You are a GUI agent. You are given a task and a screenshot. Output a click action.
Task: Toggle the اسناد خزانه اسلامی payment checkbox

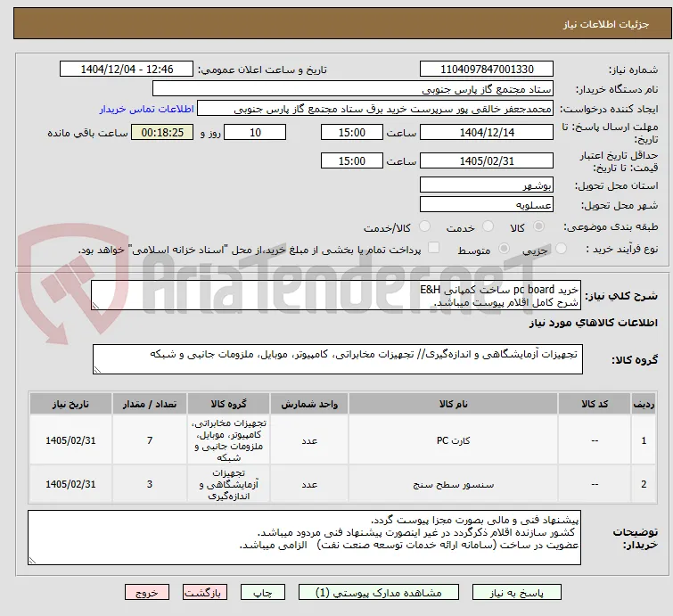click(x=434, y=248)
